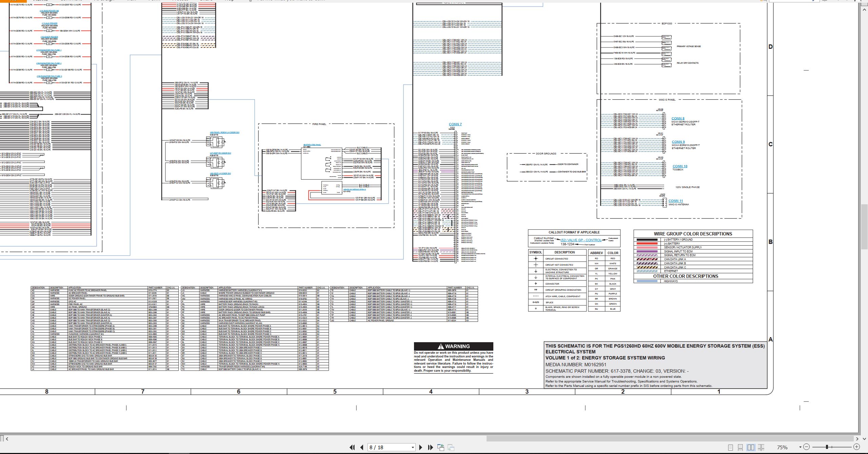868x454 pixels.
Task: Click the CIRCUIT NOT CONNECTED description
Action: (559, 265)
